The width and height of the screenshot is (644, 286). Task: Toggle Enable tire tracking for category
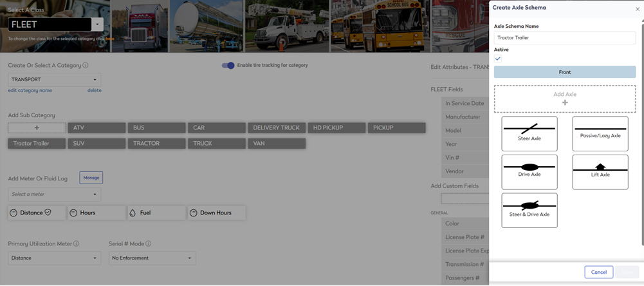pyautogui.click(x=228, y=65)
